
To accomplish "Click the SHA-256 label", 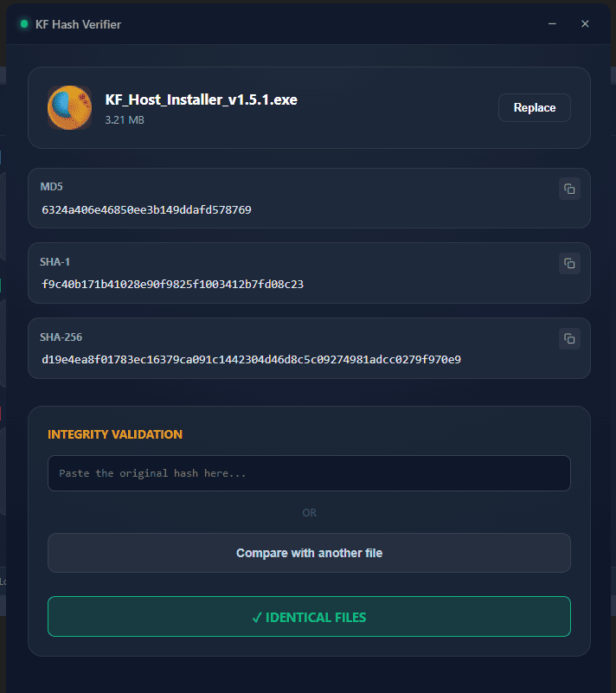I will point(61,337).
